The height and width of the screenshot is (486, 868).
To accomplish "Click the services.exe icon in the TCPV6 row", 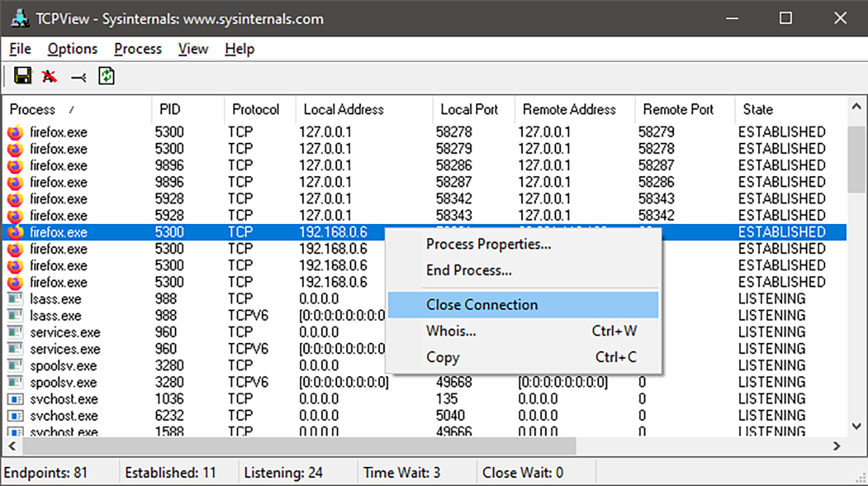I will (x=15, y=349).
